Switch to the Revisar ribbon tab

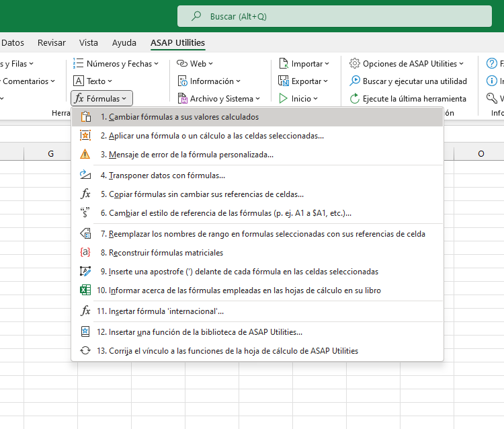click(x=52, y=42)
